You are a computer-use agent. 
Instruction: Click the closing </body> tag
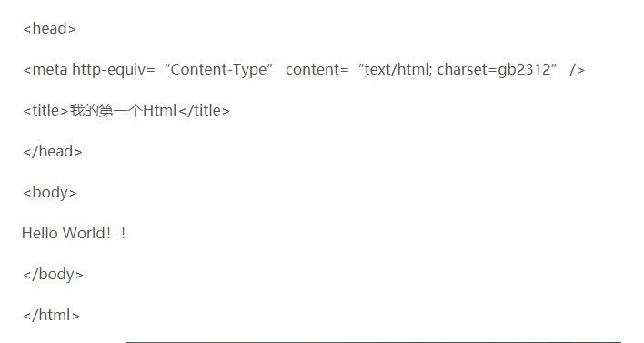(x=53, y=275)
